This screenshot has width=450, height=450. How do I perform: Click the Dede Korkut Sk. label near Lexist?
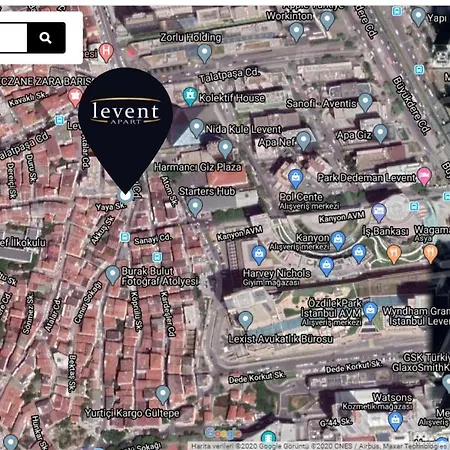click(257, 377)
